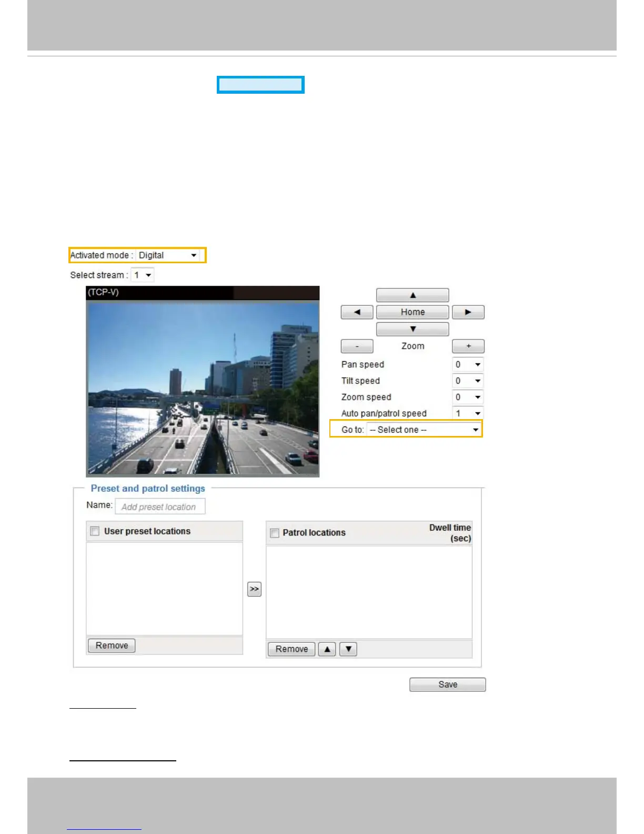Add selected preset to patrol with >> button
Image resolution: width=644 pixels, height=834 pixels.
click(254, 589)
